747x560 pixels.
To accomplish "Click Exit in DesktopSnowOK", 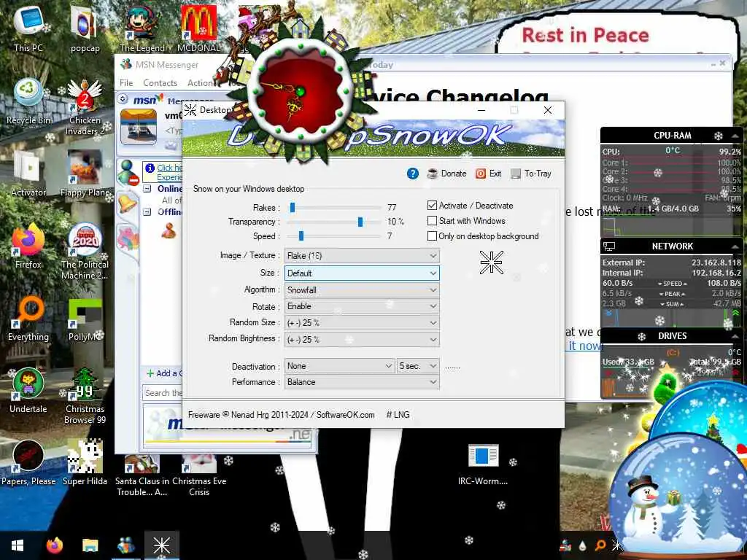I will point(488,174).
